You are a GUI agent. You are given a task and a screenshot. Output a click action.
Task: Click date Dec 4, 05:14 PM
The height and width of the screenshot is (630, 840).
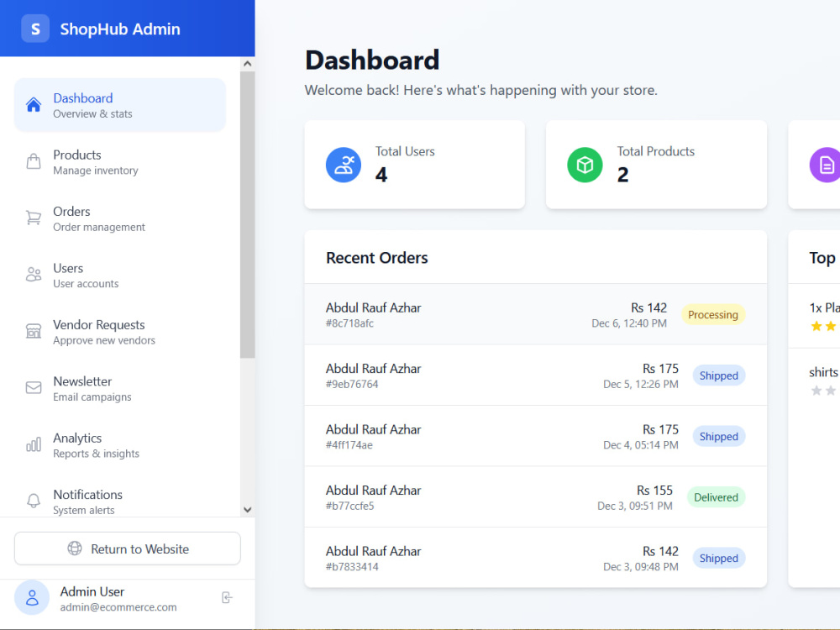pyautogui.click(x=641, y=445)
